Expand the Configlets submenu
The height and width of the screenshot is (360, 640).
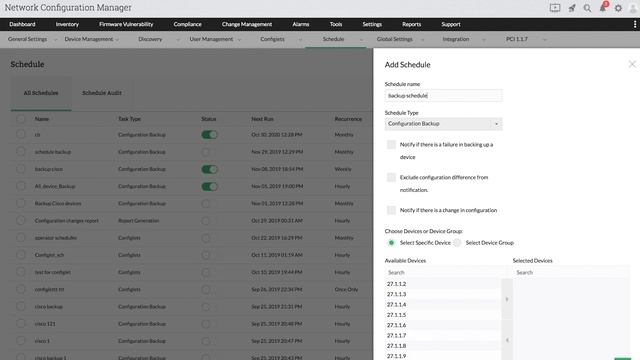[300, 40]
